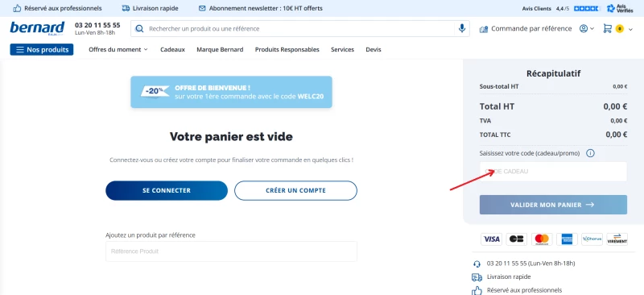Click the Commande par référence link

coord(531,28)
